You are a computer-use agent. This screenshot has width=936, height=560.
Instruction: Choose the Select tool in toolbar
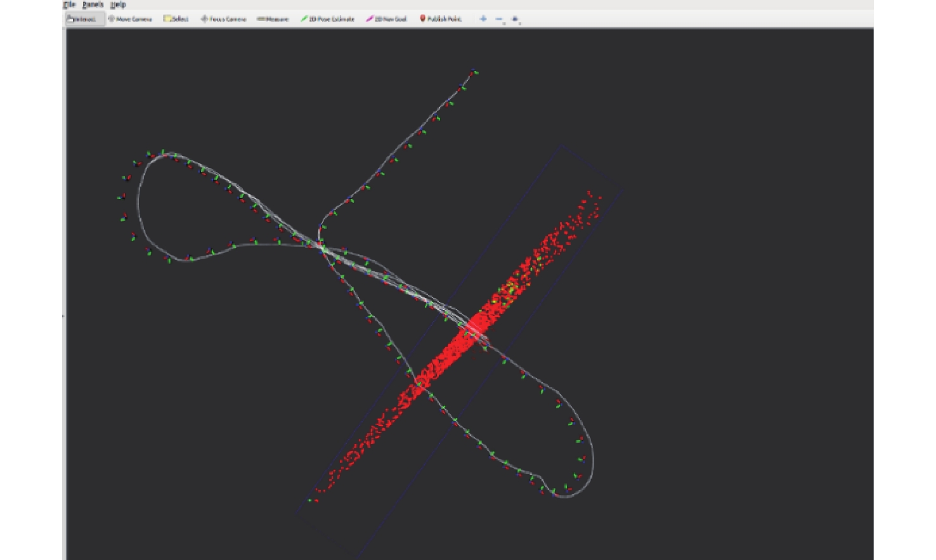click(176, 19)
